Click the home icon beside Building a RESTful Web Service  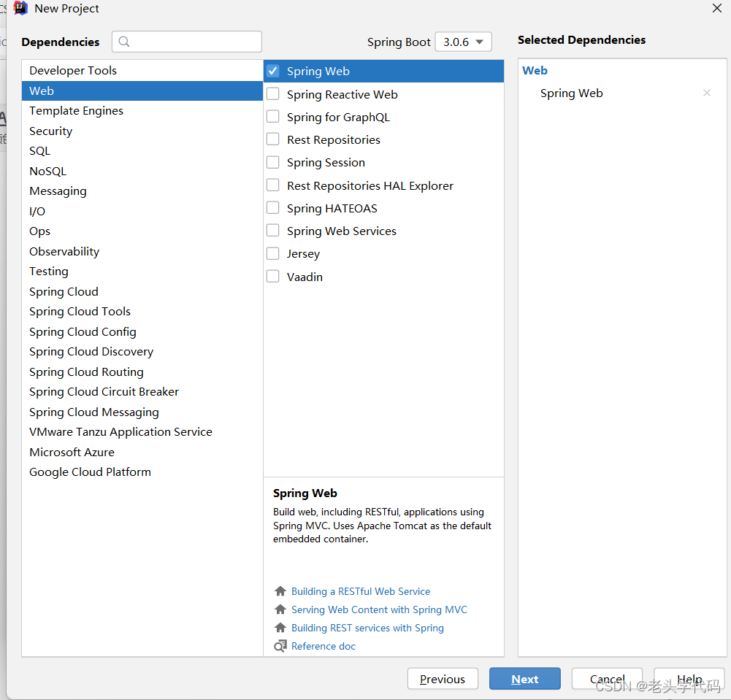pyautogui.click(x=280, y=591)
